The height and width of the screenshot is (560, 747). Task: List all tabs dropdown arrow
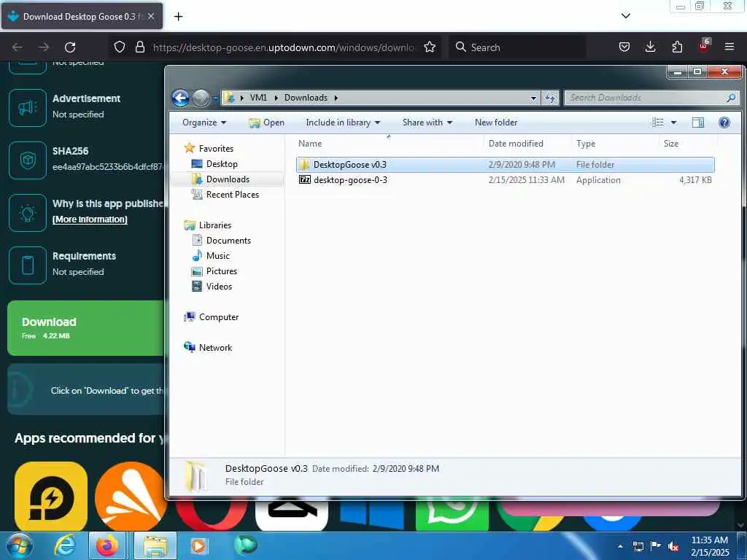coord(625,16)
